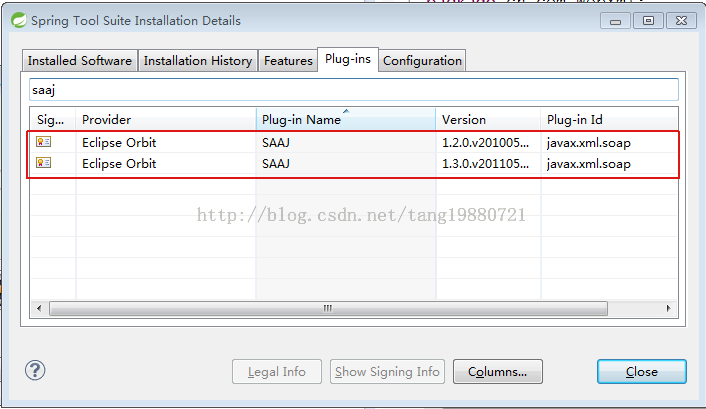Sort by the Plug-in Id column header
The width and height of the screenshot is (706, 409).
click(609, 119)
